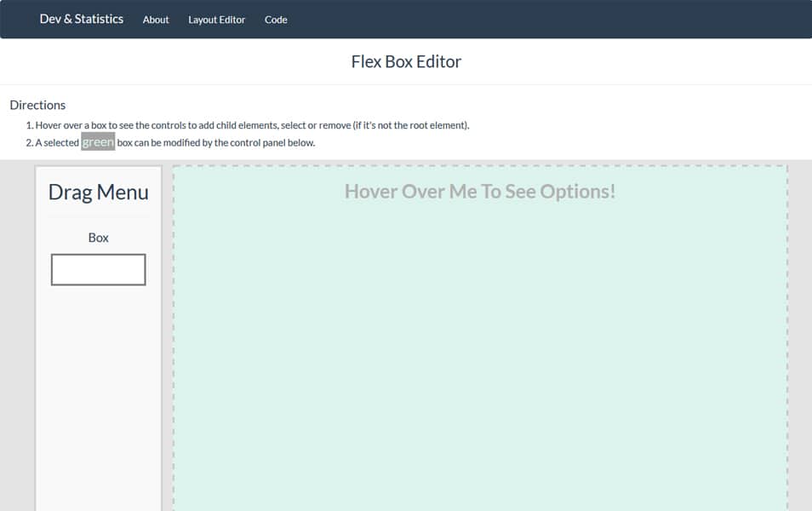Select the empty box rectangle in Drag Menu
Screen dimensions: 812x511
[x=98, y=269]
